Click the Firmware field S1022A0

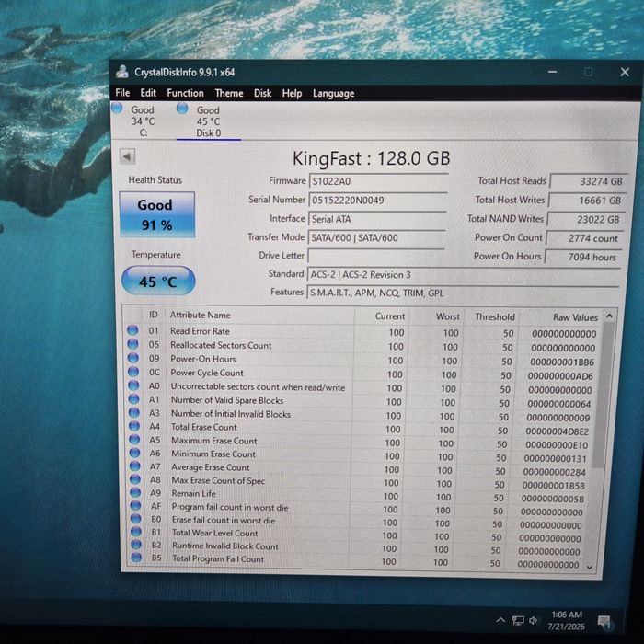click(378, 181)
